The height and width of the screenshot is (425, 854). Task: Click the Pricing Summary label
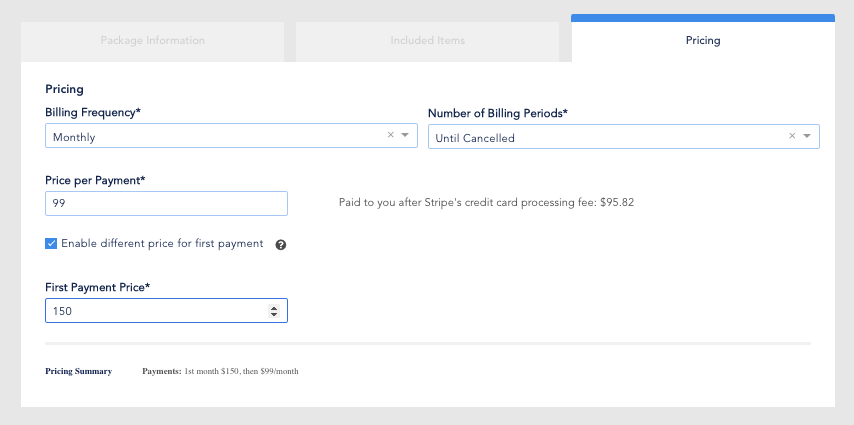78,372
